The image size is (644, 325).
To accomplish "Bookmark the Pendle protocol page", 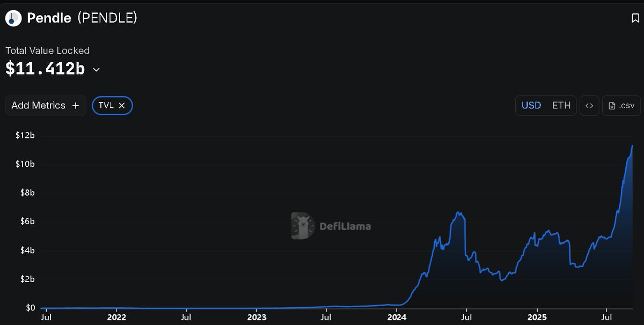I will click(x=635, y=18).
